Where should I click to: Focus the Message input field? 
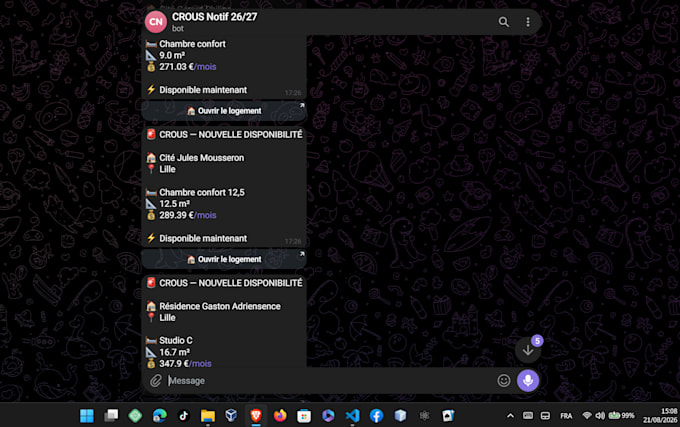(x=330, y=381)
